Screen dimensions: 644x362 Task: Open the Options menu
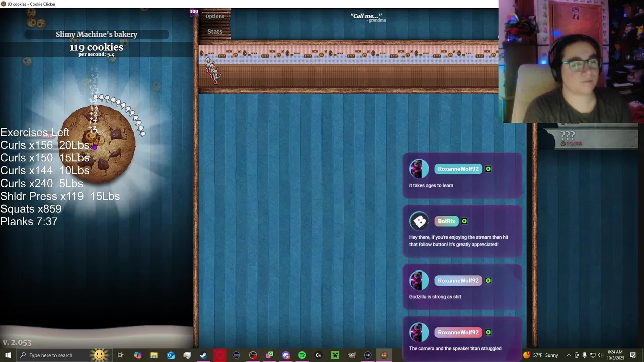click(x=215, y=16)
